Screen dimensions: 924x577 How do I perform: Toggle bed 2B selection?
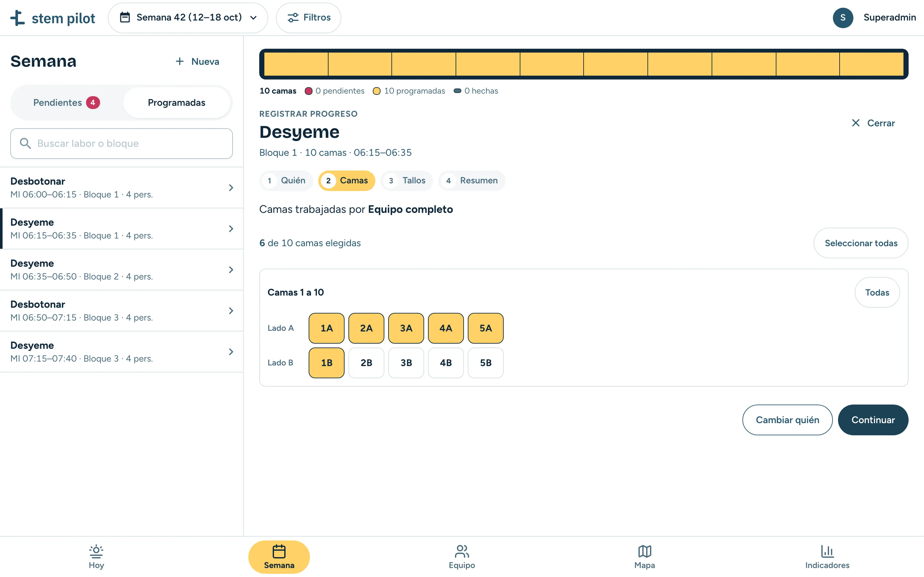(x=366, y=363)
